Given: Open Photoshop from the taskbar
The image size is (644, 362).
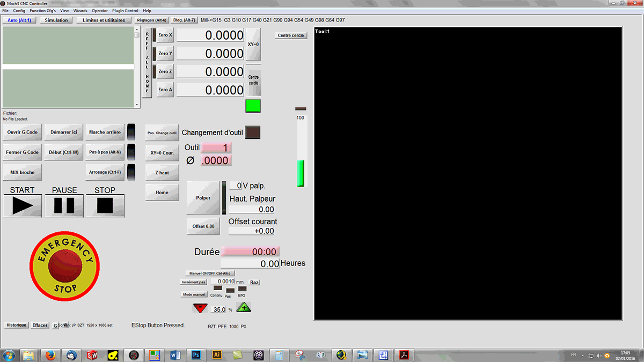Looking at the screenshot, I should coord(196,355).
